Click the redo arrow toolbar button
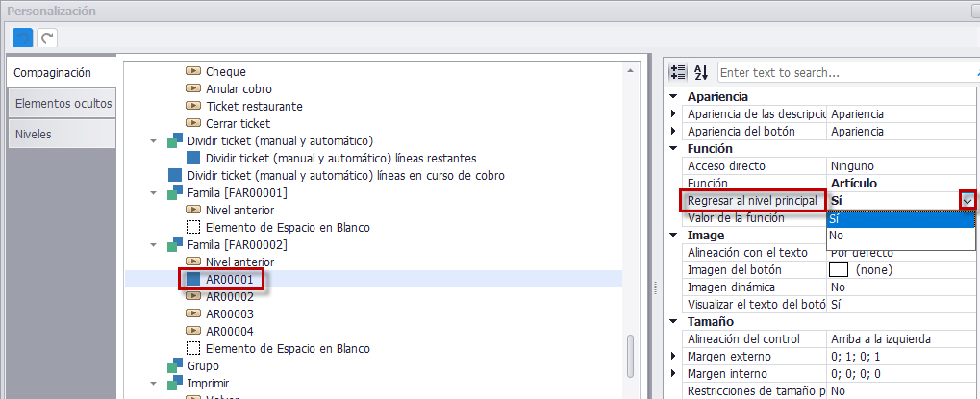Viewport: 980px width, 399px height. coord(47,38)
